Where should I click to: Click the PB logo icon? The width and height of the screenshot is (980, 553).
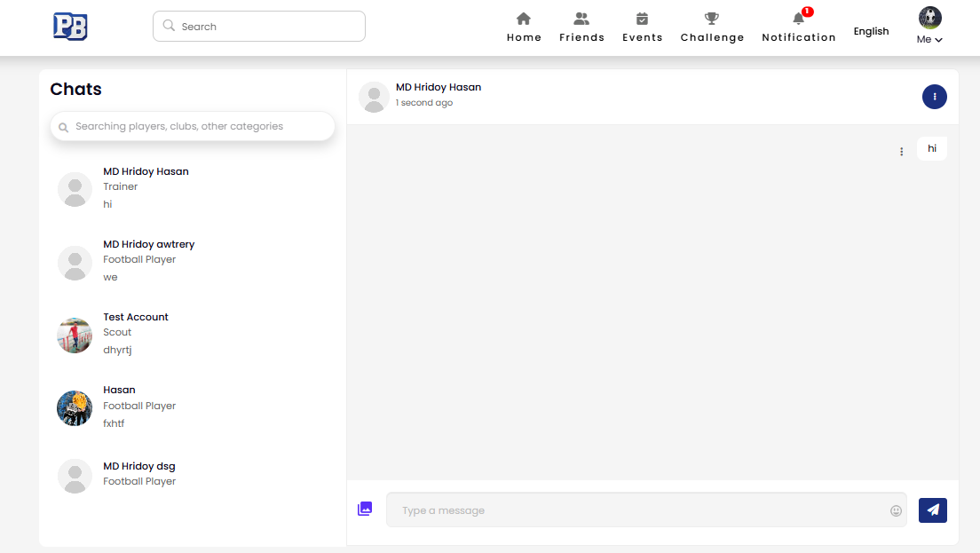point(70,27)
